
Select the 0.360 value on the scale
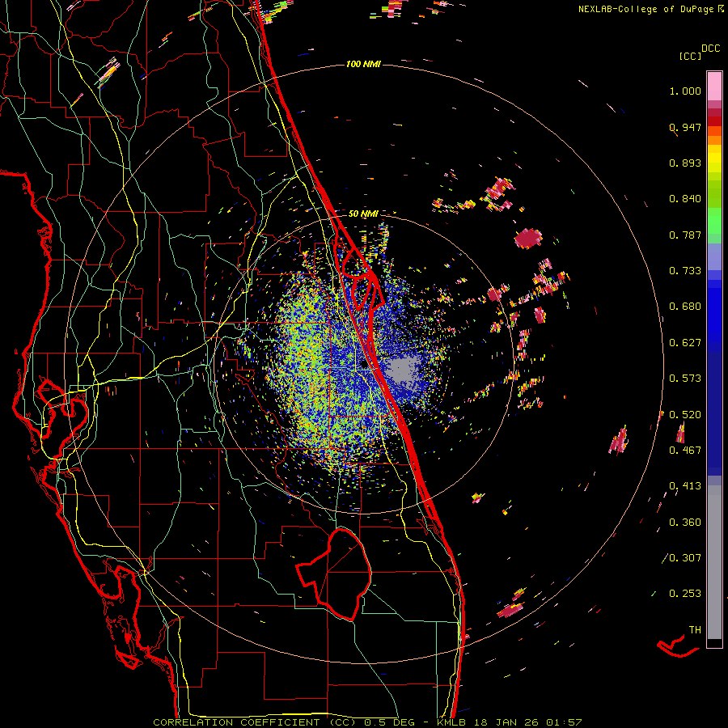click(685, 523)
